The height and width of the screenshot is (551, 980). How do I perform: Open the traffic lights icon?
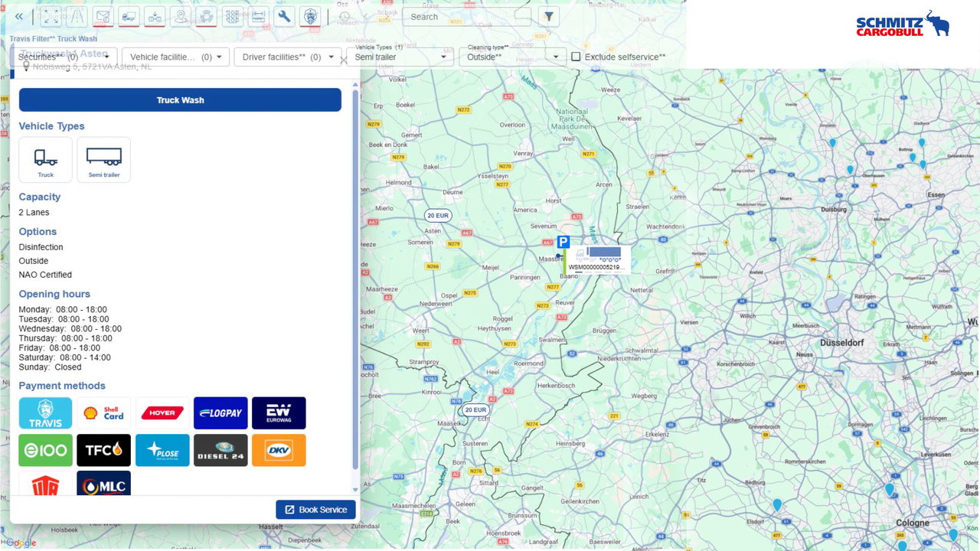[x=232, y=16]
